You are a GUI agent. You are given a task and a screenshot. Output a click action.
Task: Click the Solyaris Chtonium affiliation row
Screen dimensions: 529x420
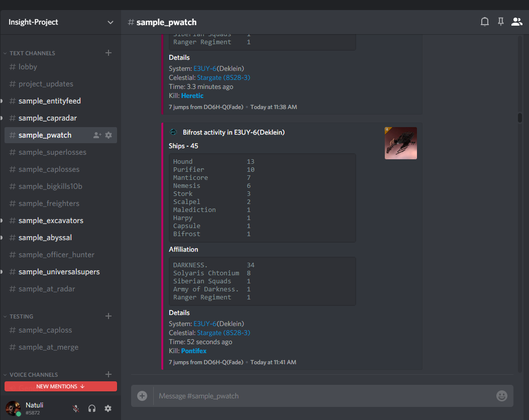[212, 273]
